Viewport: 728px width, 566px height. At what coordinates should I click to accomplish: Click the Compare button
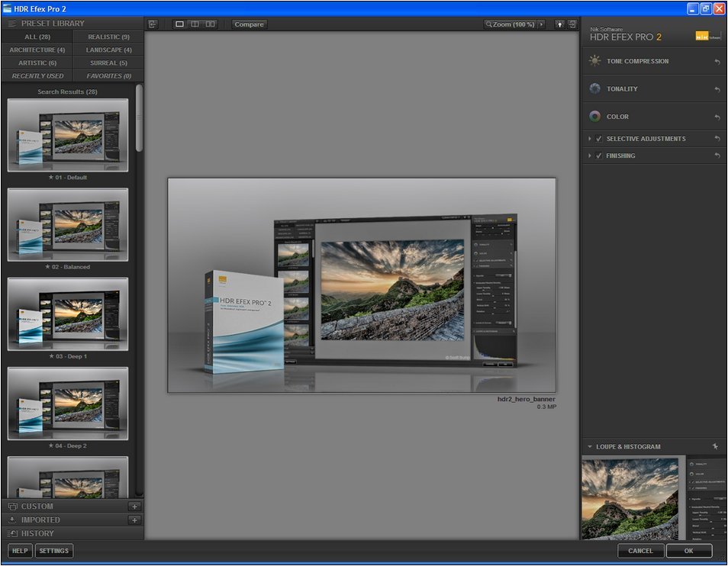tap(249, 24)
